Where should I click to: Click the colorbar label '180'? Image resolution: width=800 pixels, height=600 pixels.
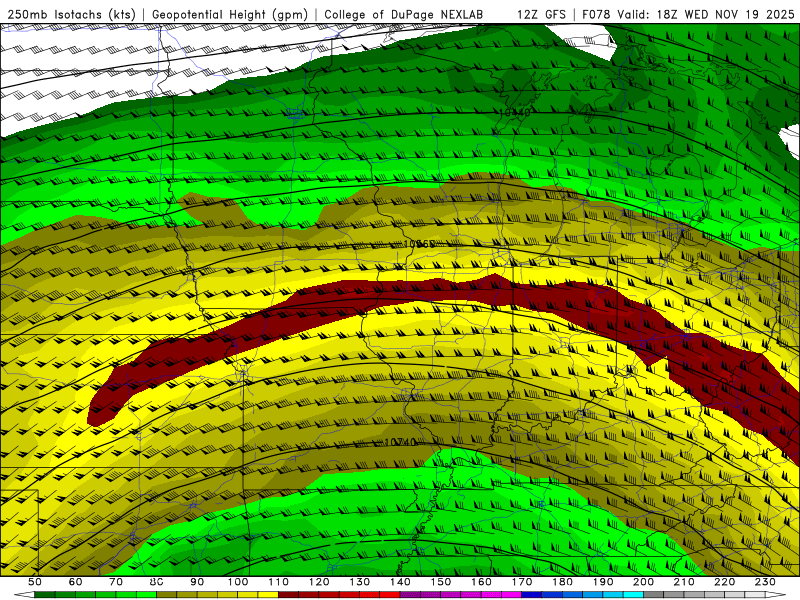pyautogui.click(x=562, y=582)
